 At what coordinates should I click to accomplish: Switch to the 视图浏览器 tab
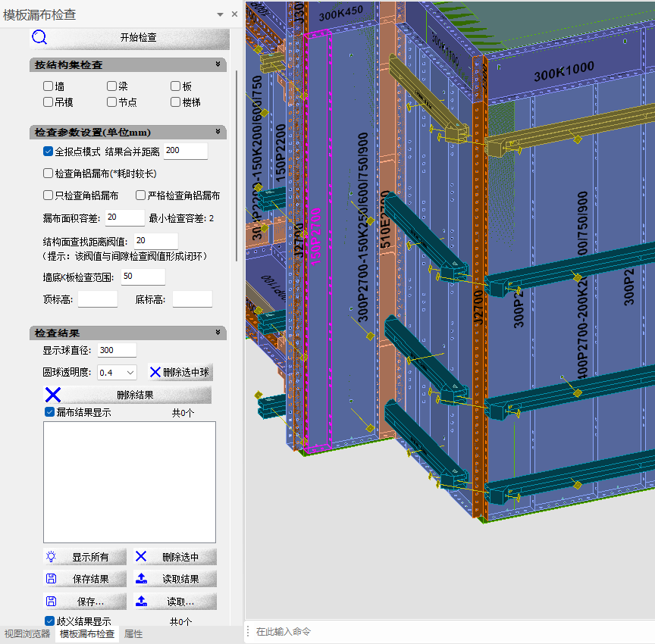pos(27,634)
